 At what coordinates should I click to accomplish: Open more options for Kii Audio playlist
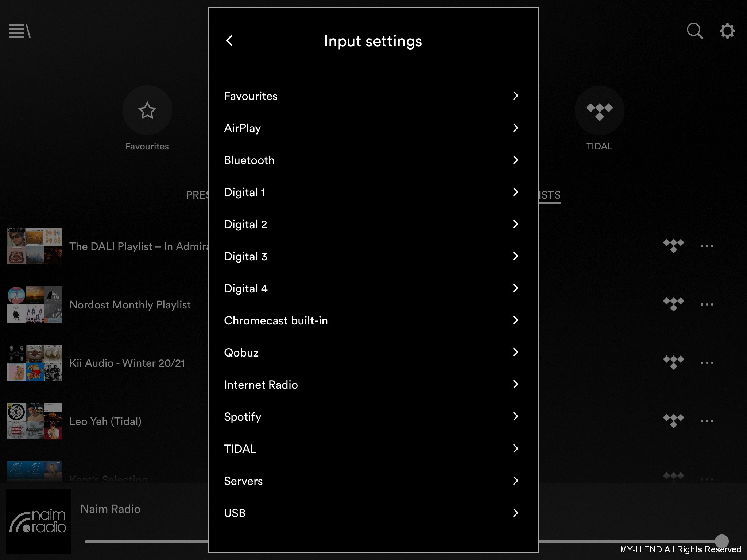[707, 363]
